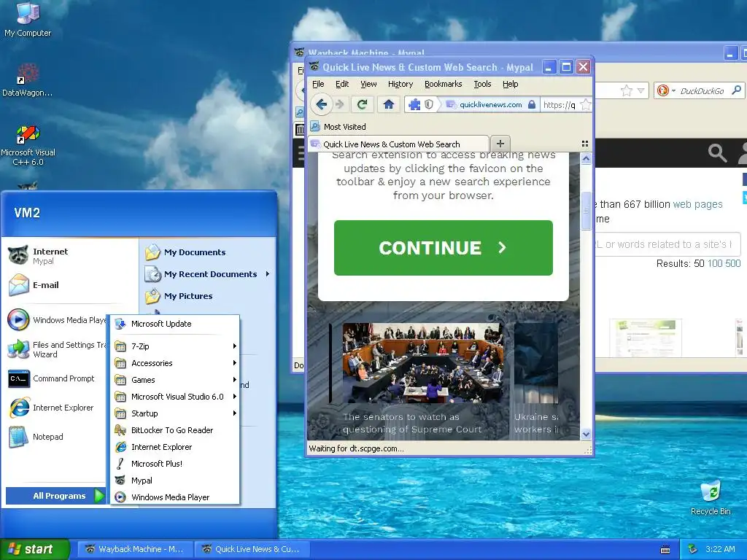747x560 pixels.
Task: Click the padlock icon next to quicklivenews.com
Action: [532, 104]
